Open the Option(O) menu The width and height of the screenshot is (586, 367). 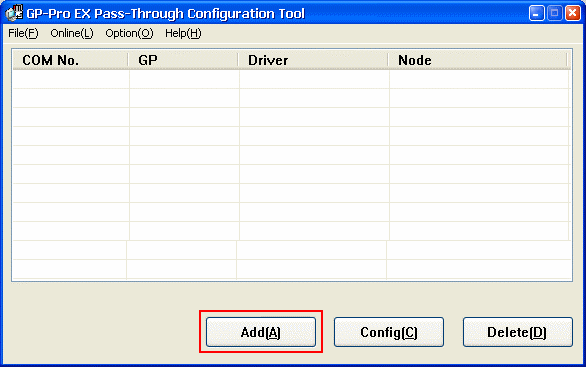[x=129, y=33]
